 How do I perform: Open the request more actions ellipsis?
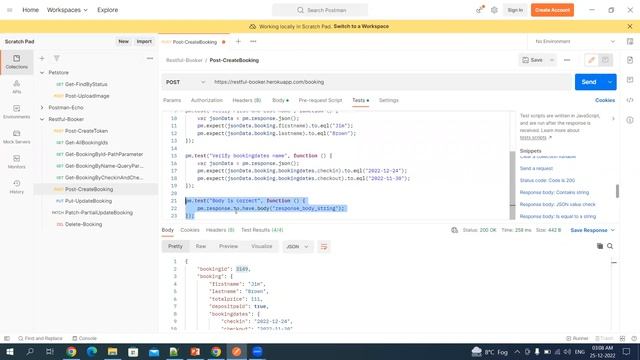pos(567,60)
